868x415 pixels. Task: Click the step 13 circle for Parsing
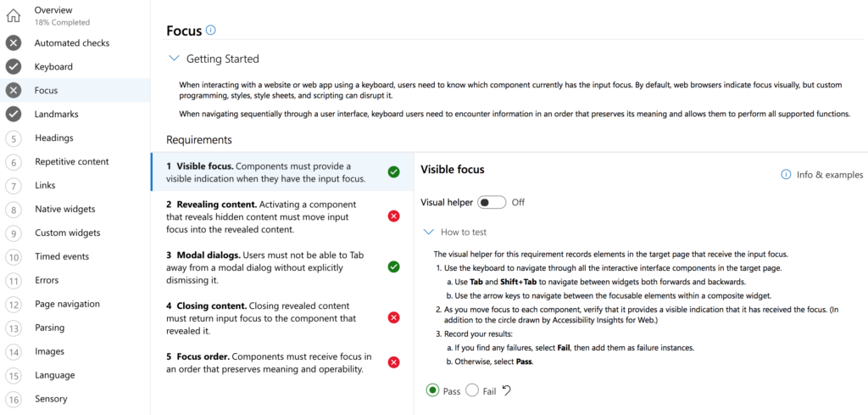[14, 328]
